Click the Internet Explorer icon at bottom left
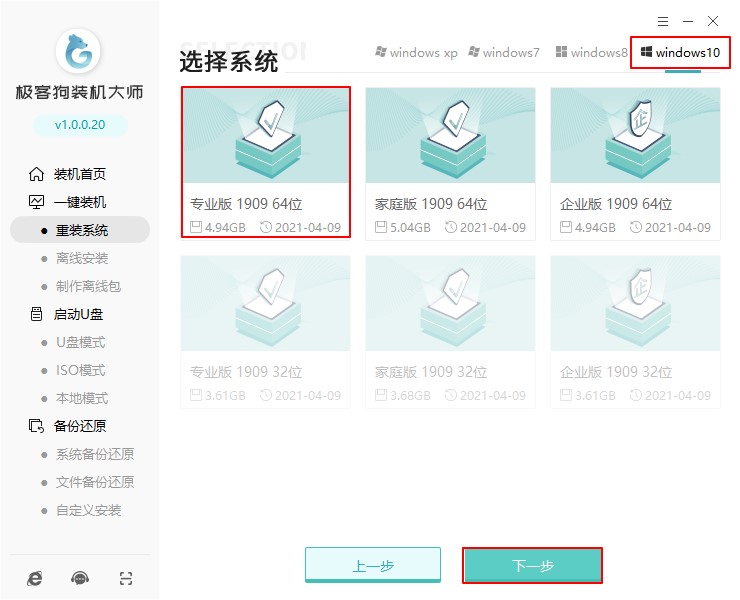 pyautogui.click(x=36, y=578)
